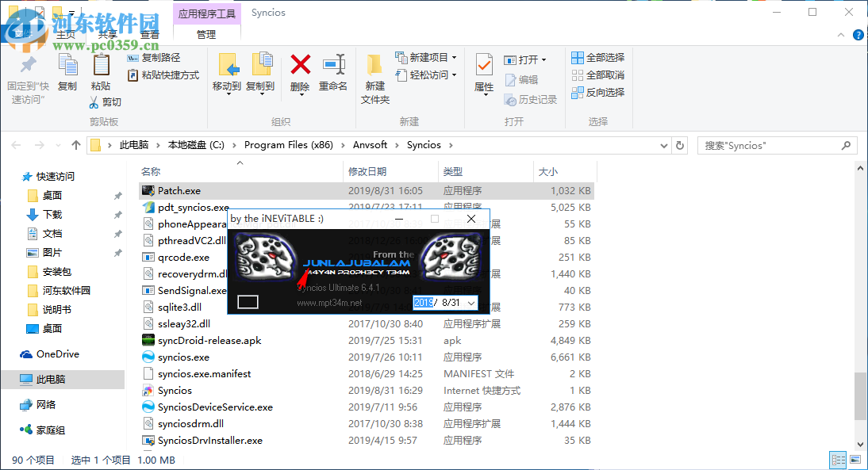Select the Rename (重命名) icon
The height and width of the screenshot is (470, 868).
(334, 66)
